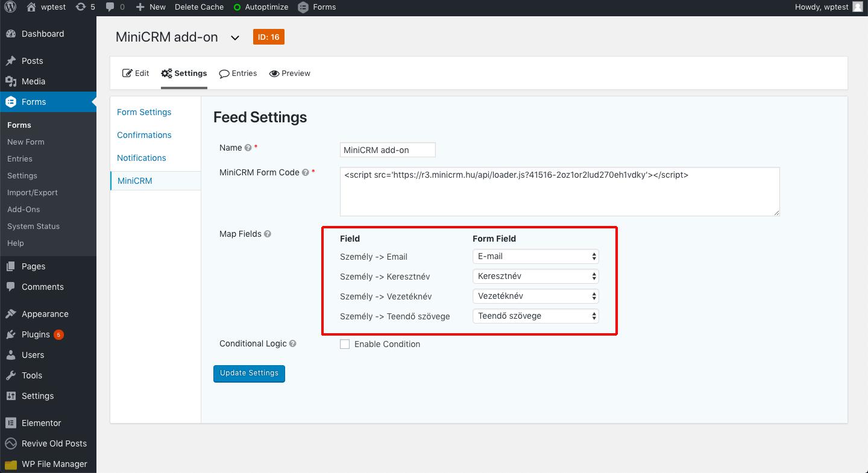
Task: Click Settings in Forms submenu
Action: (x=22, y=175)
